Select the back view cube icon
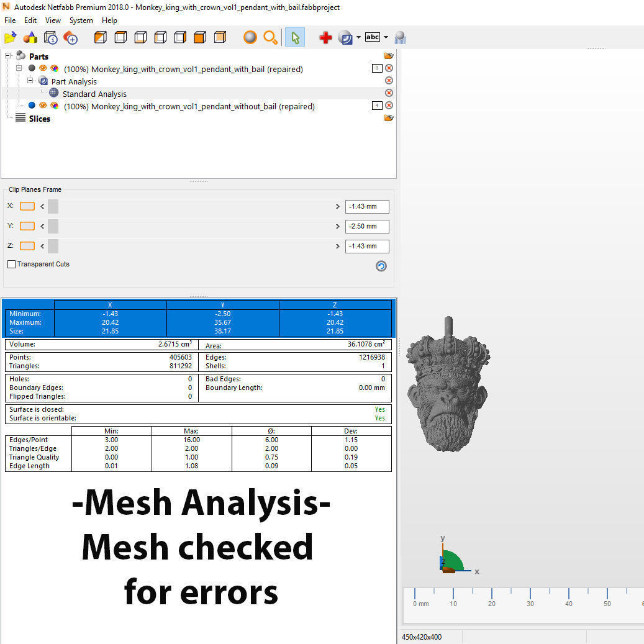Viewport: 644px width, 644px height. coord(220,37)
